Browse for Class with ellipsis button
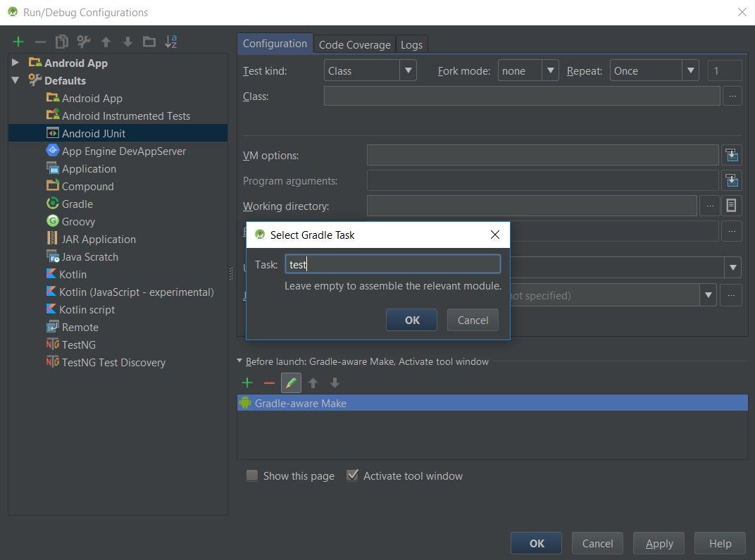The image size is (755, 560). [x=732, y=97]
